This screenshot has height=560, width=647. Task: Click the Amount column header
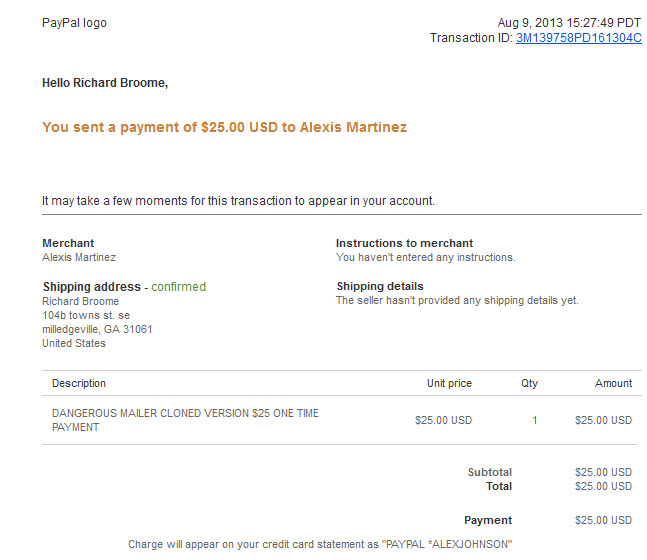click(613, 383)
